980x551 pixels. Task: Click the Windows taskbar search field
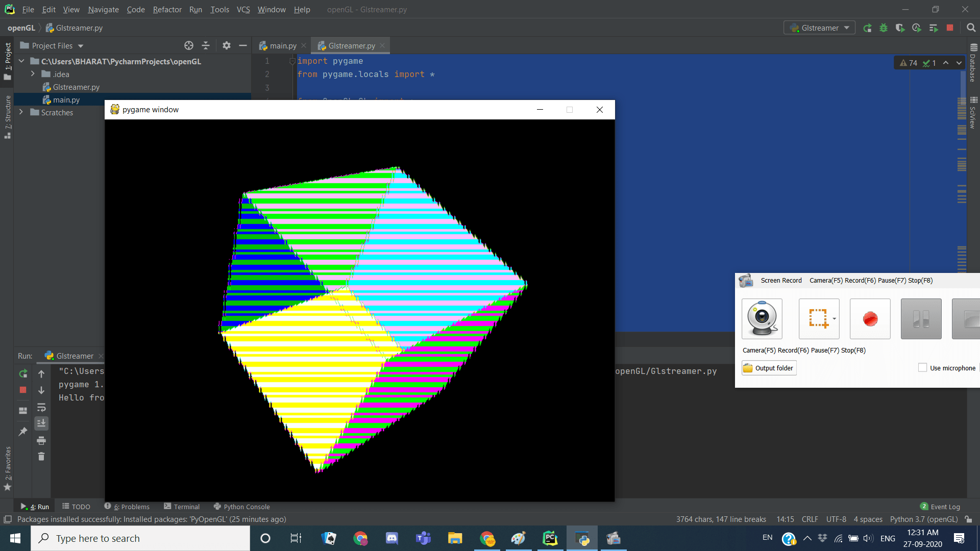point(140,538)
